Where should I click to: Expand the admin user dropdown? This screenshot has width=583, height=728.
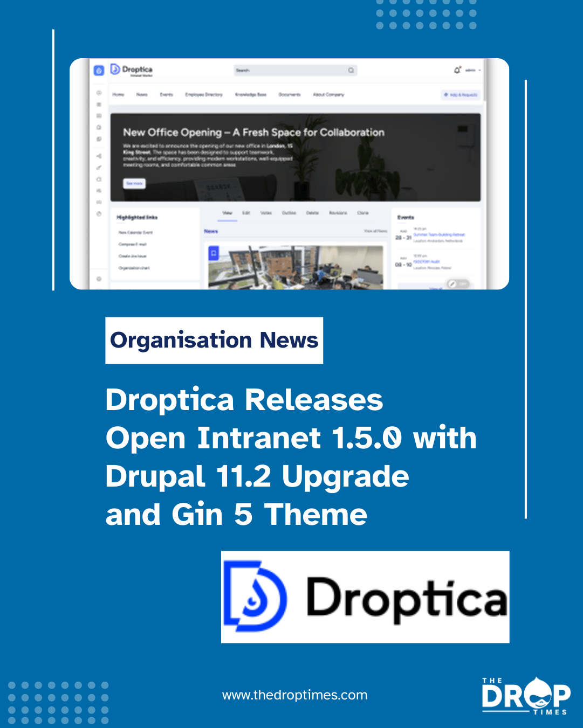473,70
